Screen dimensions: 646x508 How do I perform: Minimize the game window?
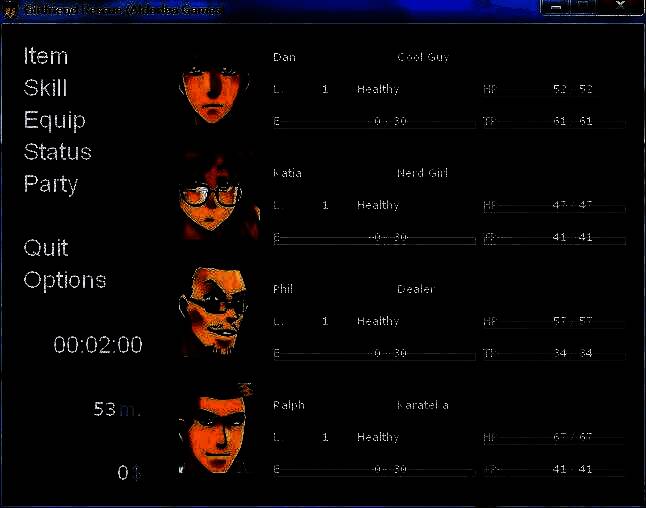[557, 8]
